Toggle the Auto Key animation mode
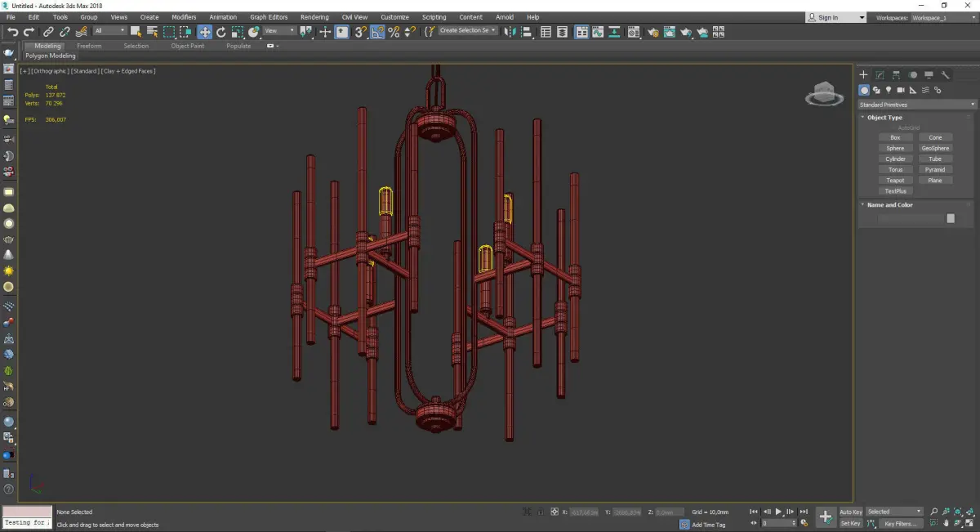 click(850, 512)
